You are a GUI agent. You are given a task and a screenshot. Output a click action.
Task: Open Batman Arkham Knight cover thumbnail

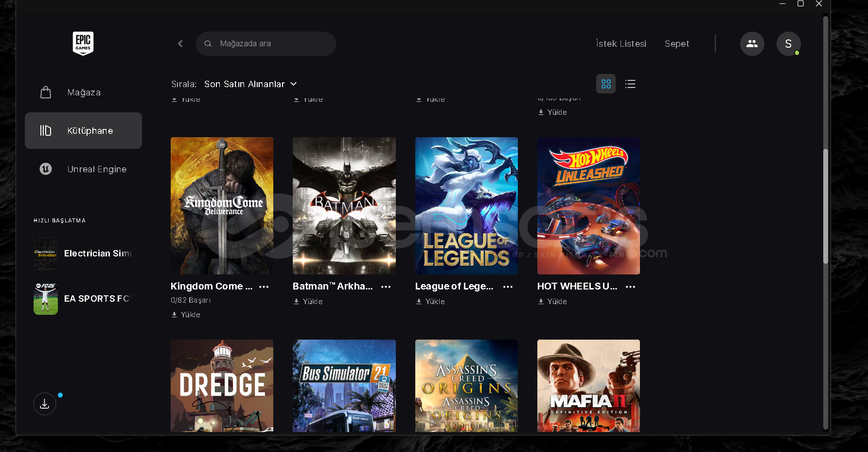(344, 206)
